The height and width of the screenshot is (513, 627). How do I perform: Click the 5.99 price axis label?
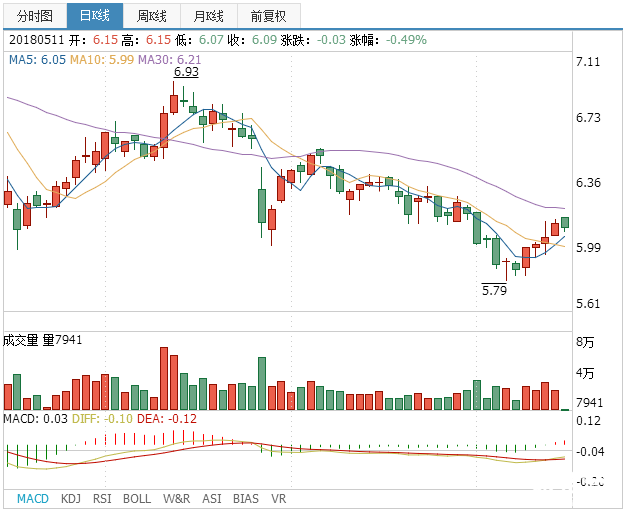coord(588,248)
